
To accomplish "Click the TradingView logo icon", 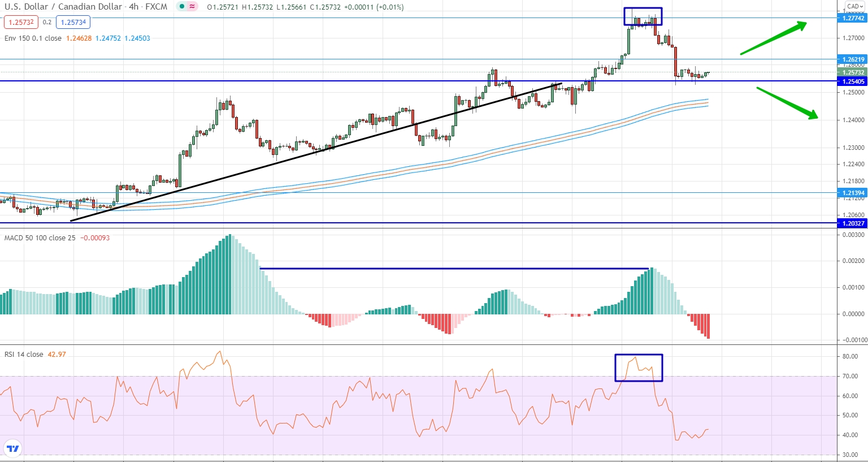I will point(12,449).
